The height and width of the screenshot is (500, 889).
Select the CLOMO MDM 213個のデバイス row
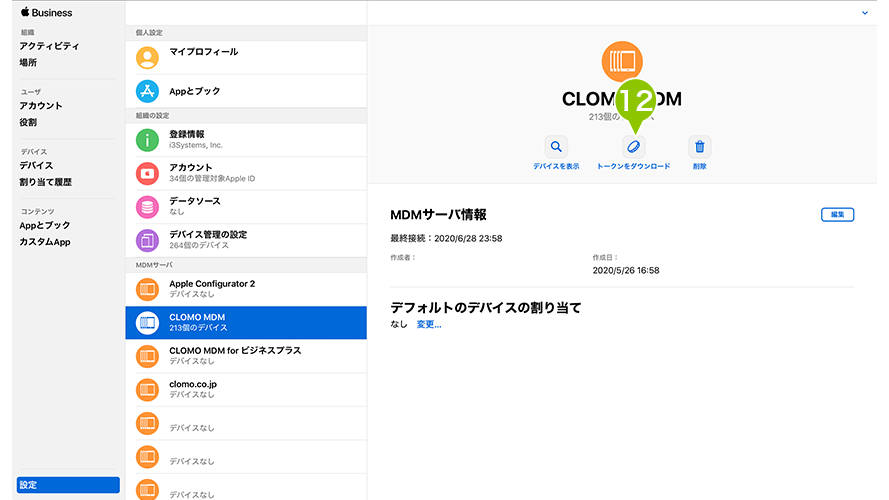tap(246, 323)
